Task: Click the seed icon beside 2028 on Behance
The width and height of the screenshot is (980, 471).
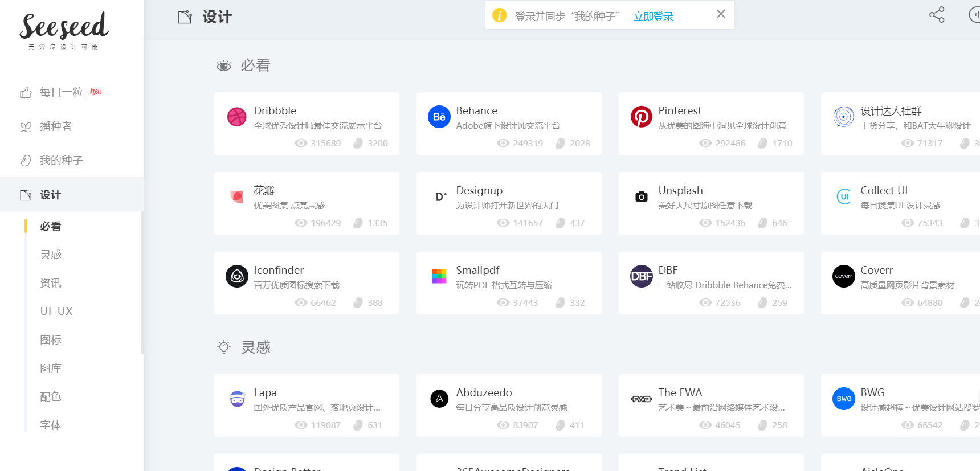Action: [x=560, y=143]
